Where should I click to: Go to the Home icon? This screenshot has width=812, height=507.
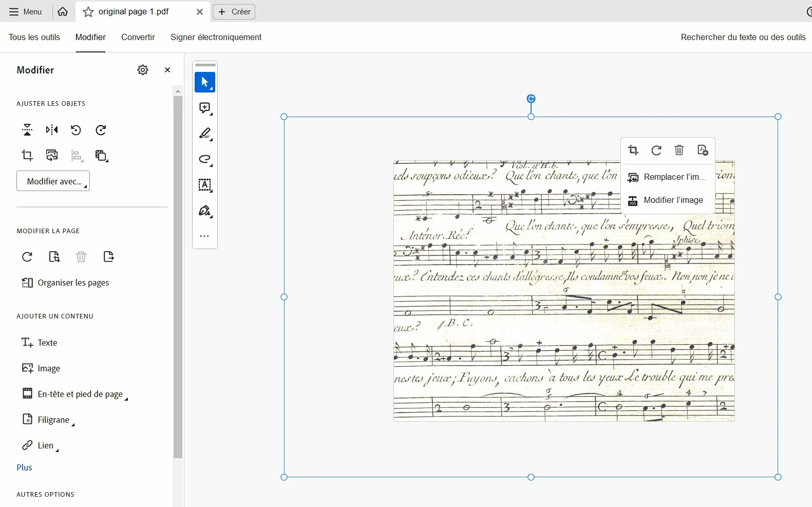tap(63, 11)
